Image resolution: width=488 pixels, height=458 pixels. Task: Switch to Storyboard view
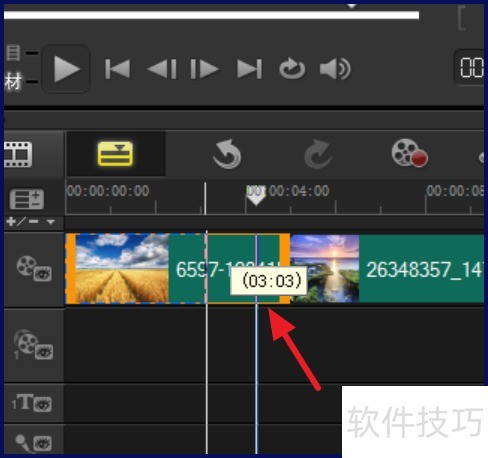pyautogui.click(x=18, y=154)
